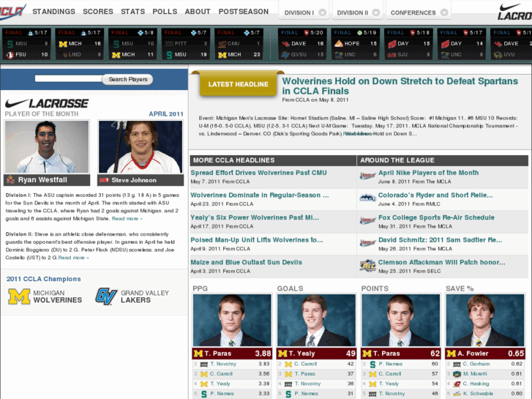Viewport: 532px width, 399px height.
Task: Click CMU logo beside C. Hasking
Action: [x=457, y=384]
